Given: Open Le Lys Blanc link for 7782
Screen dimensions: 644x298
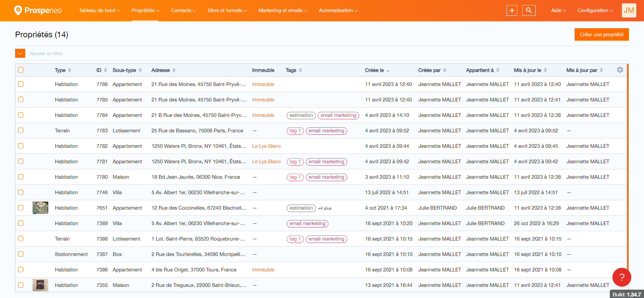Looking at the screenshot, I should (x=266, y=146).
